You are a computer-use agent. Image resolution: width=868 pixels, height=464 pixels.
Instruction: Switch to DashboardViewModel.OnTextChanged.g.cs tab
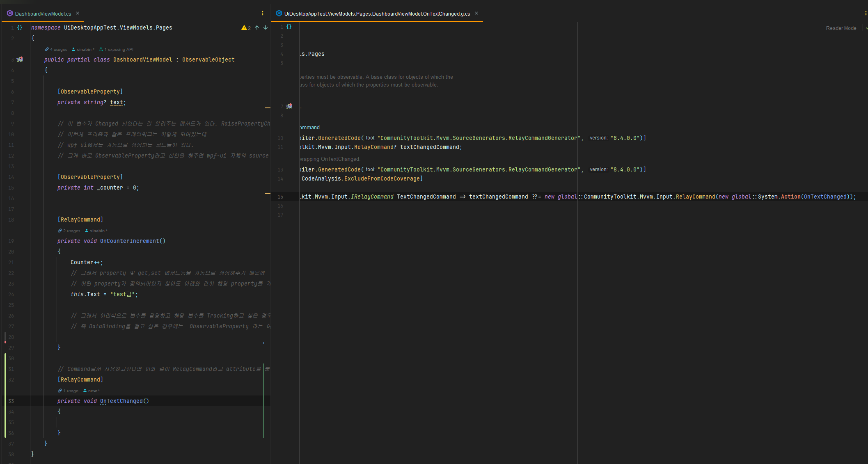point(377,14)
